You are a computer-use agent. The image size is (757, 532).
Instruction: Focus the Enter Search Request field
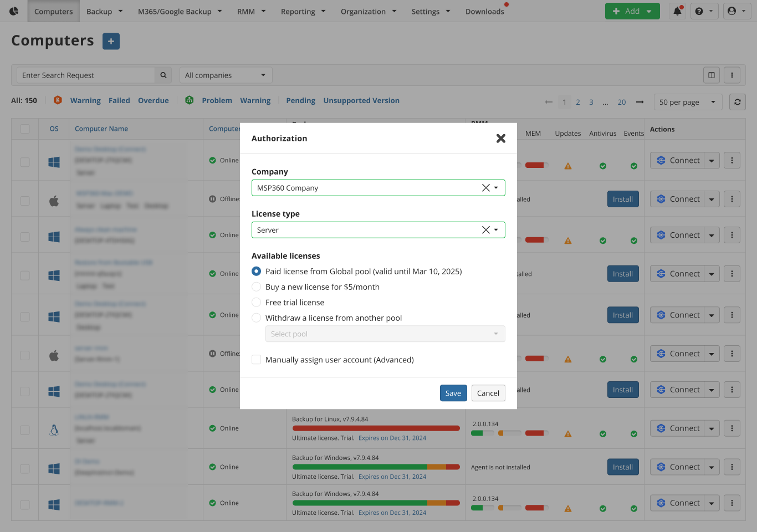click(86, 75)
